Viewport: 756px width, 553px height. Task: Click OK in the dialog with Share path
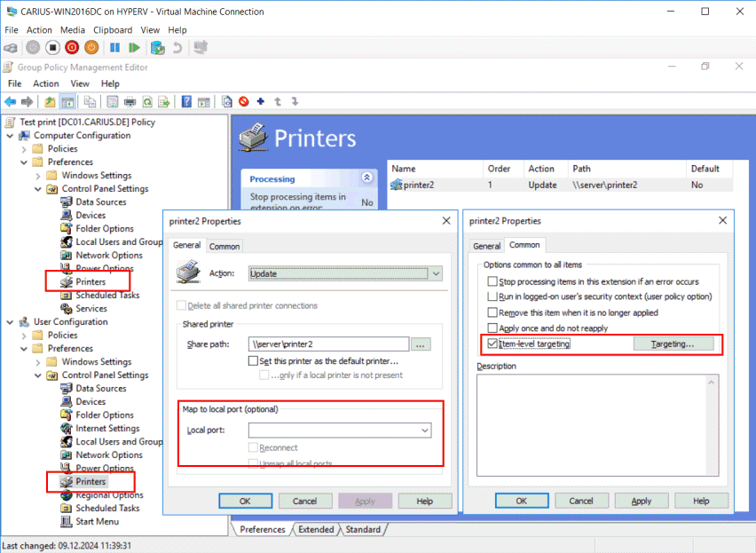click(x=246, y=501)
